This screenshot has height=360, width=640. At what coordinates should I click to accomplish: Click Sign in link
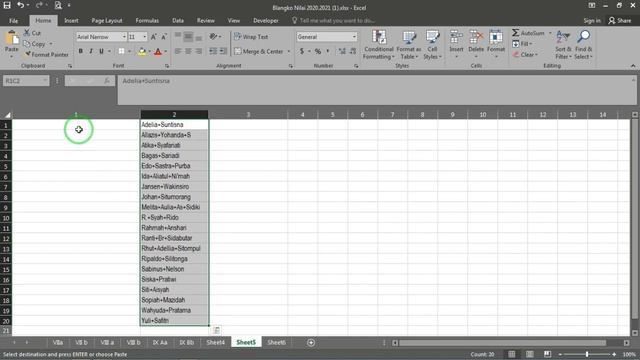(592, 20)
